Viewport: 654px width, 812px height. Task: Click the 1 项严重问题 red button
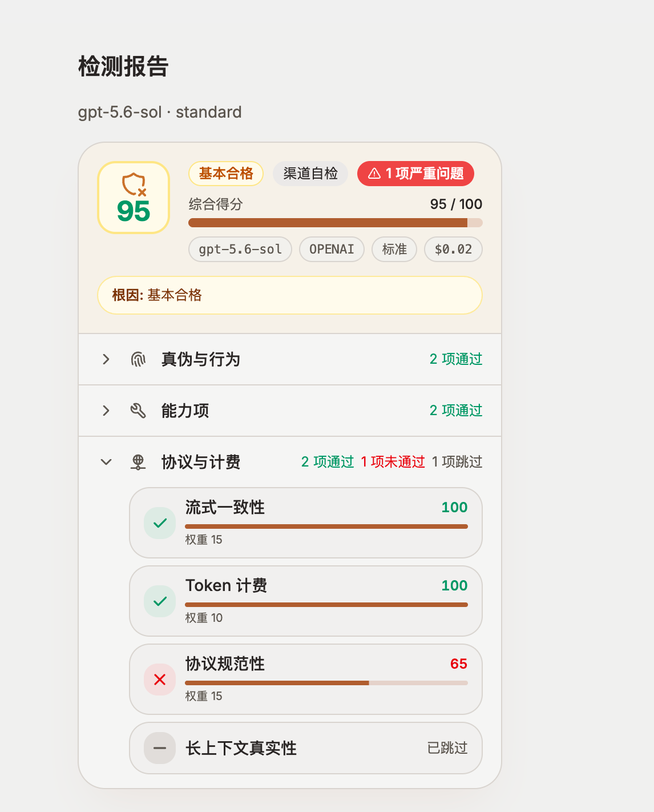coord(415,174)
